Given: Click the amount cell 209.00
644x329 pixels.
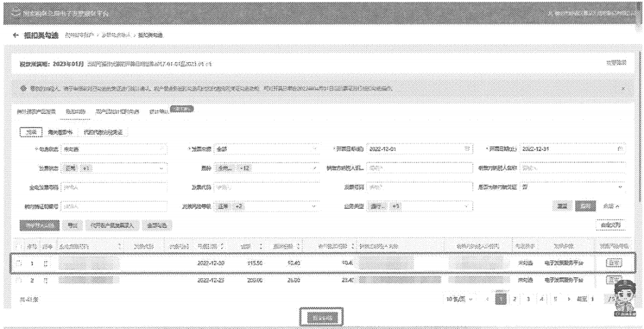Looking at the screenshot, I should pos(255,280).
